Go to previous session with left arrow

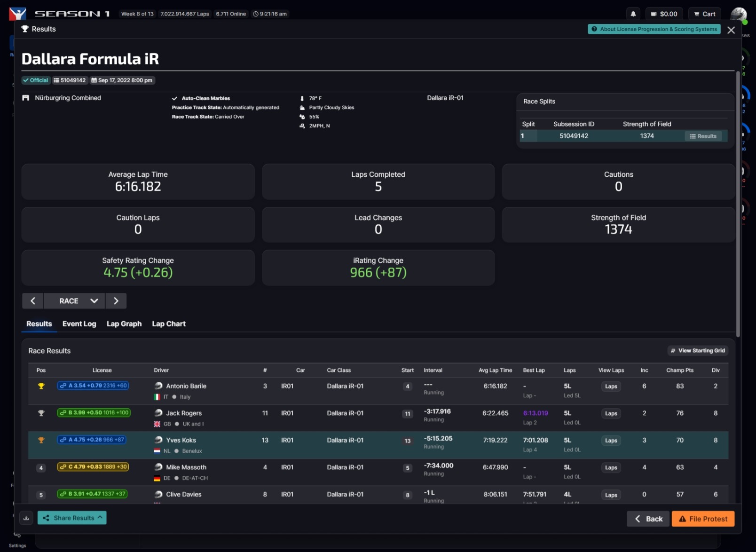point(33,301)
